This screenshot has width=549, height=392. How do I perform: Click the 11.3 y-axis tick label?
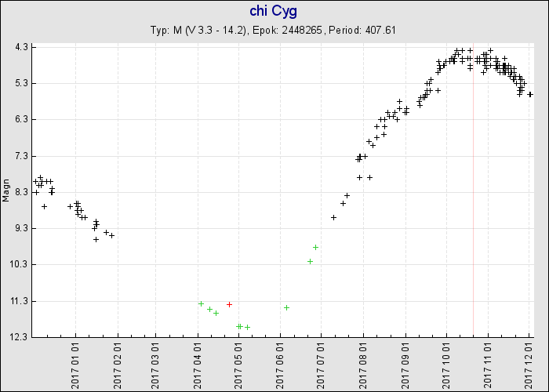click(x=20, y=301)
